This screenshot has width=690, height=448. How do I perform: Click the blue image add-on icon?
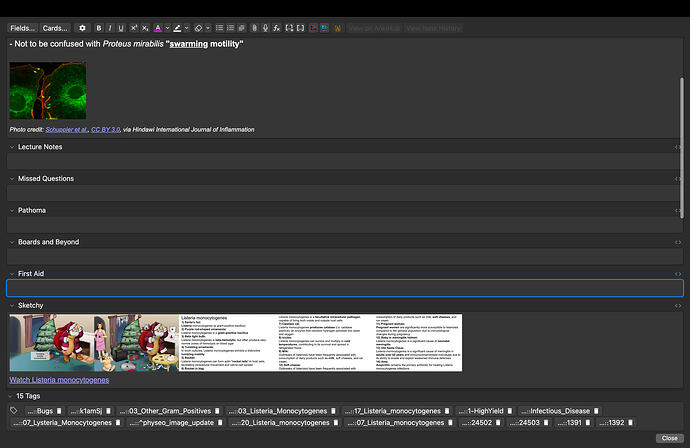pos(324,28)
